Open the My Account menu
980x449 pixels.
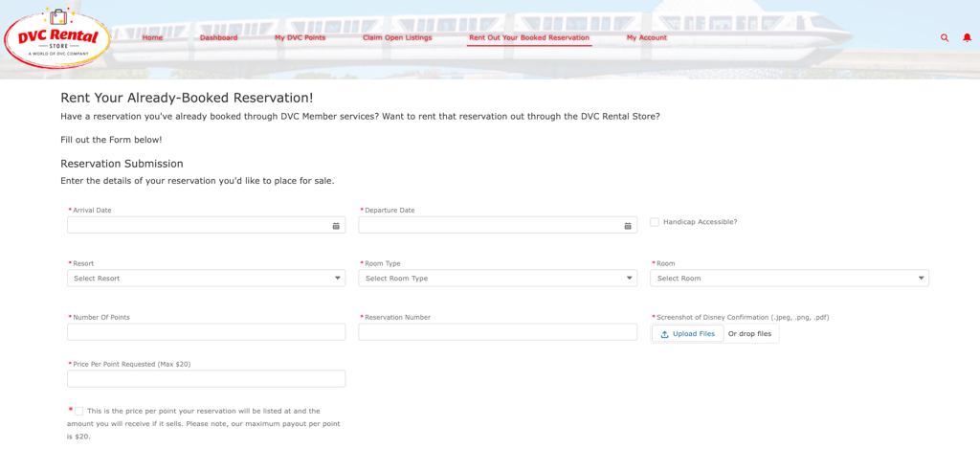646,38
